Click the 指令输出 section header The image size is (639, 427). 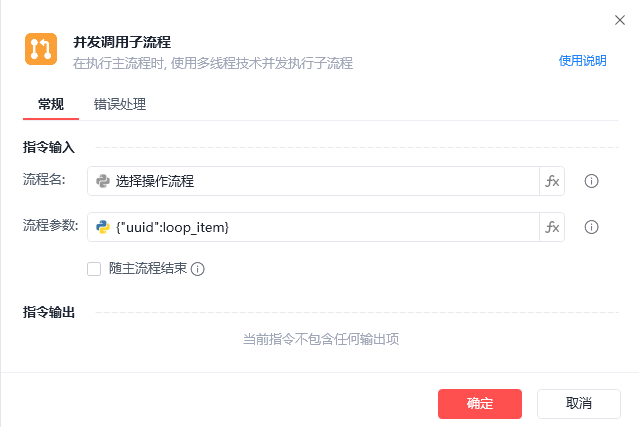click(49, 312)
